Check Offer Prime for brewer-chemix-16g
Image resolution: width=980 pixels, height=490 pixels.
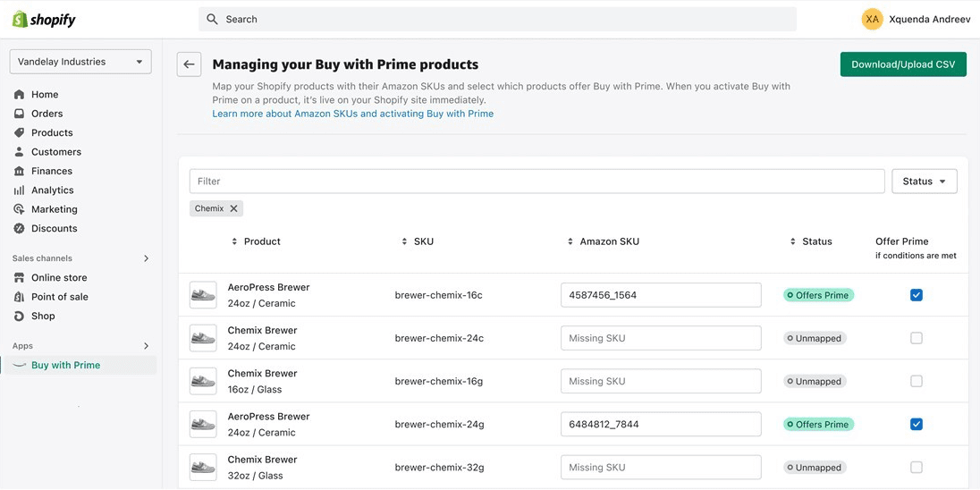pyautogui.click(x=917, y=381)
